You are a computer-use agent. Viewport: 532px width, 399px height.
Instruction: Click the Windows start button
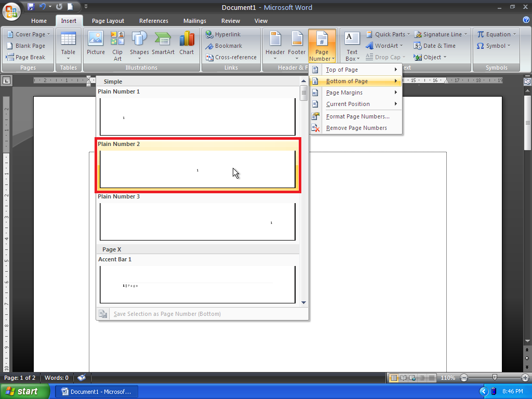[24, 391]
